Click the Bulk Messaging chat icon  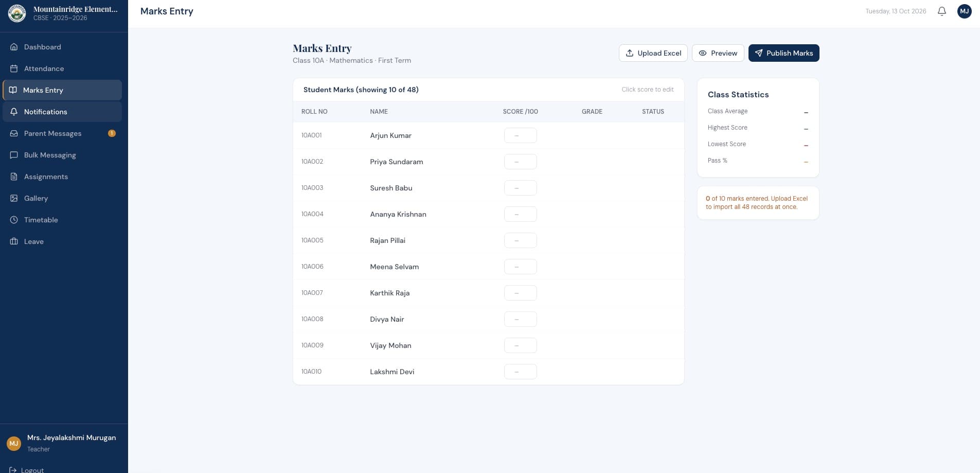pyautogui.click(x=14, y=155)
